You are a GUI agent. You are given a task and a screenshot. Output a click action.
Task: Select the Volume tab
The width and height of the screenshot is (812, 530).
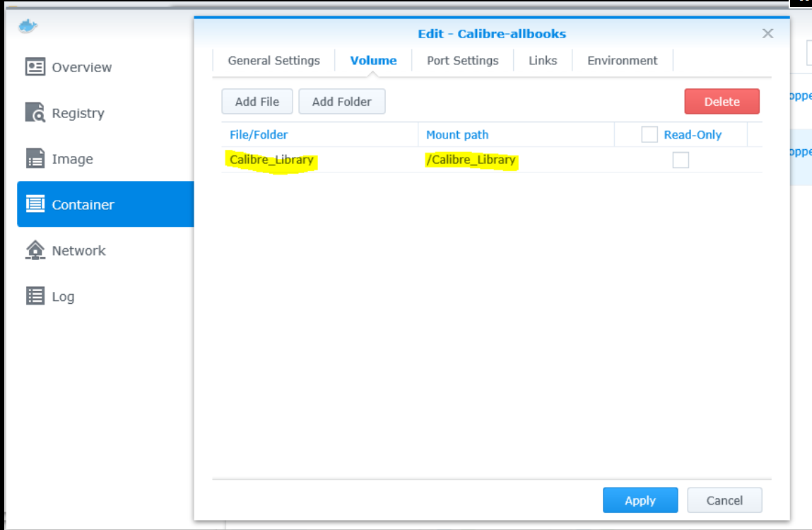tap(373, 61)
